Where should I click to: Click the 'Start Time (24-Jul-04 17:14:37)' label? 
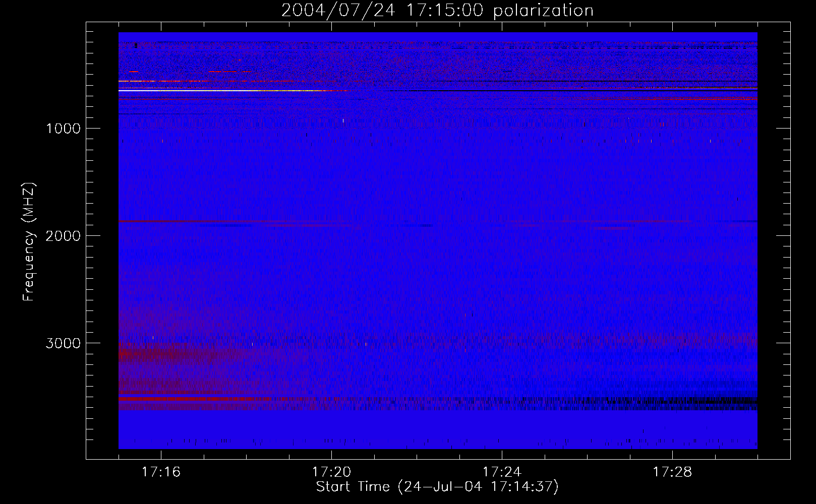click(437, 487)
